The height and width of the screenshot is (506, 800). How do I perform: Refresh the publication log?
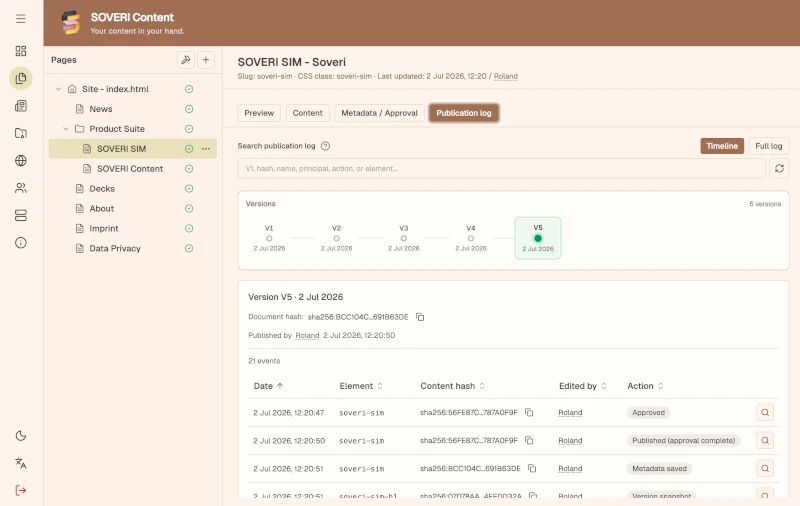pyautogui.click(x=779, y=168)
